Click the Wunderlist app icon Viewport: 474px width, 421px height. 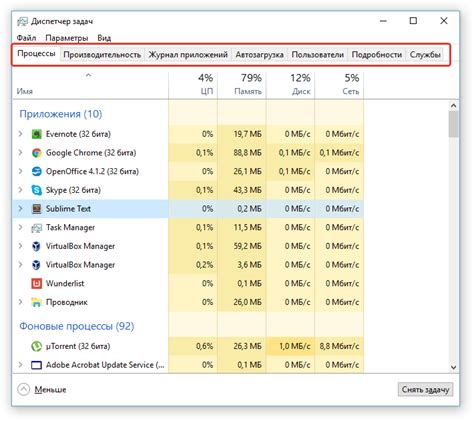click(x=36, y=283)
